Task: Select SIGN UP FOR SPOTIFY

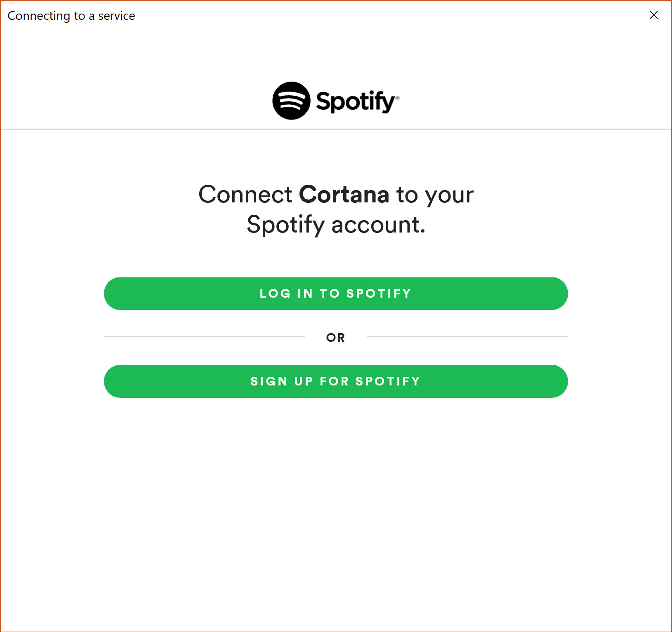Action: click(336, 381)
